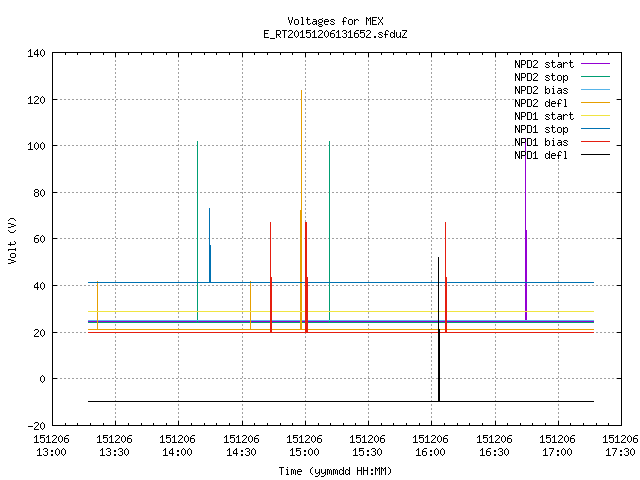640x480 pixels.
Task: Click the 'Volt (V)' y-axis label
Action: click(12, 240)
